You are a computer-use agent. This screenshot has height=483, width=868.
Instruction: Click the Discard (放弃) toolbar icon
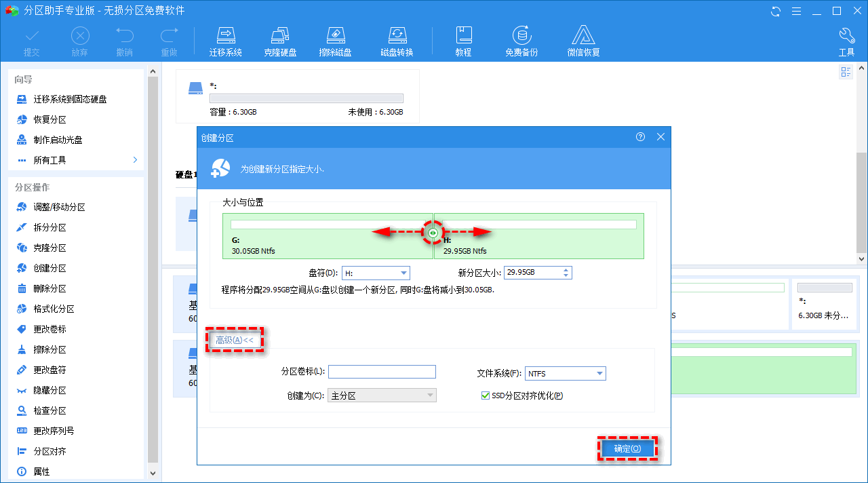[x=79, y=41]
